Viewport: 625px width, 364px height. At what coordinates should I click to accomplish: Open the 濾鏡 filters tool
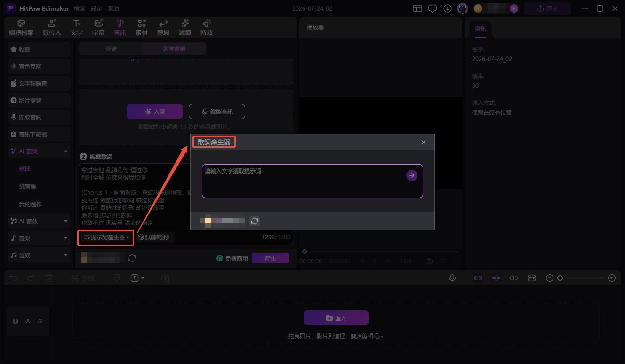click(185, 28)
